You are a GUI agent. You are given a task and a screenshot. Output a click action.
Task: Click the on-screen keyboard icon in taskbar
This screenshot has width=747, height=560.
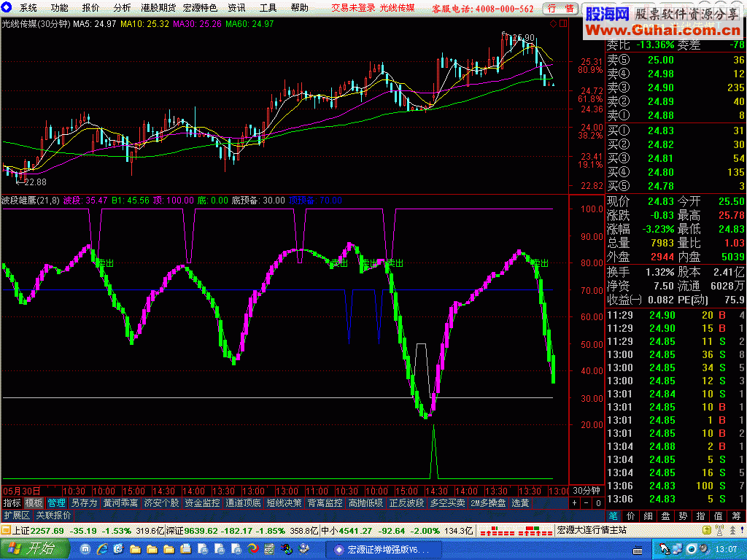coord(638,550)
